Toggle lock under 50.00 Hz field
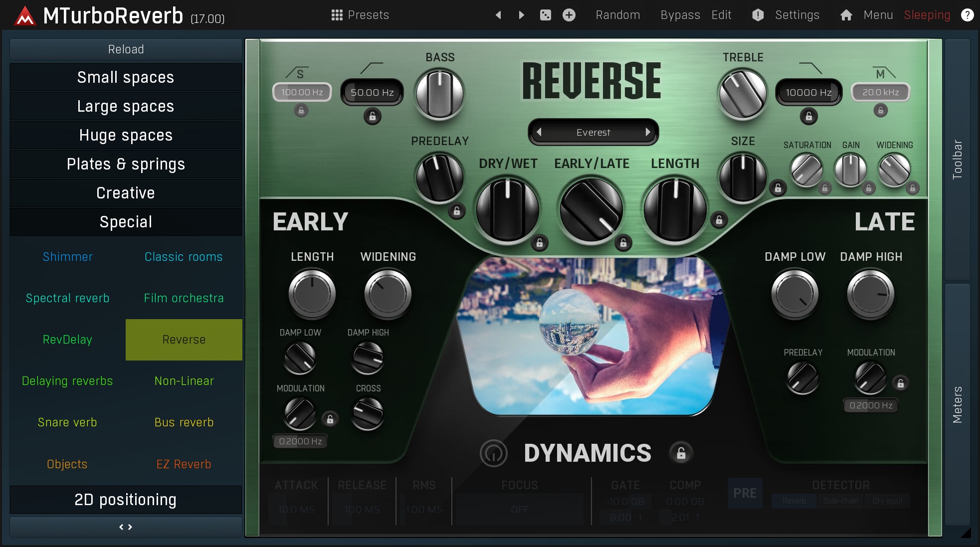 [372, 116]
